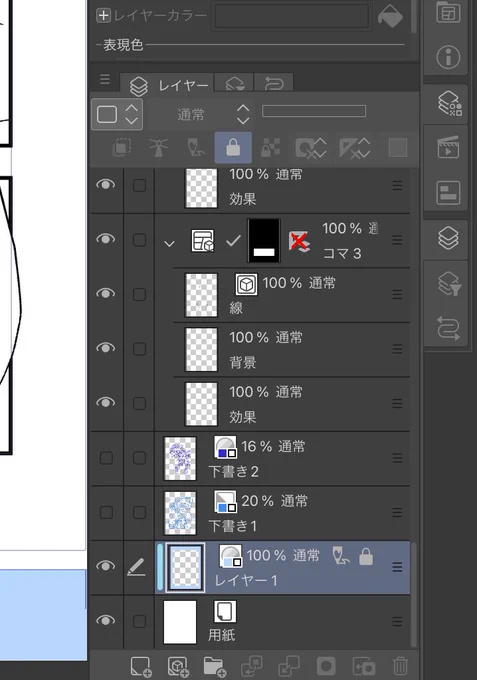Open handle menu of 下書き 1 row
Image resolution: width=477 pixels, height=680 pixels.
pyautogui.click(x=397, y=513)
